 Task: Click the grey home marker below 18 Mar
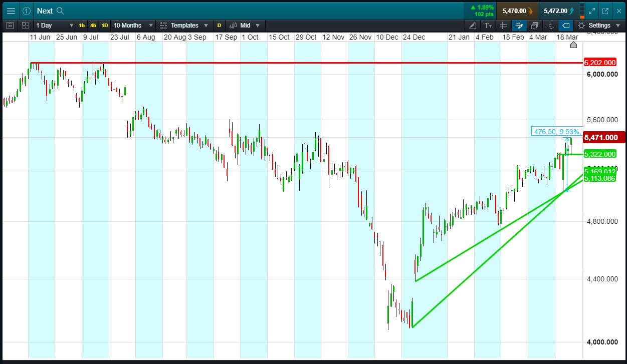pyautogui.click(x=574, y=45)
